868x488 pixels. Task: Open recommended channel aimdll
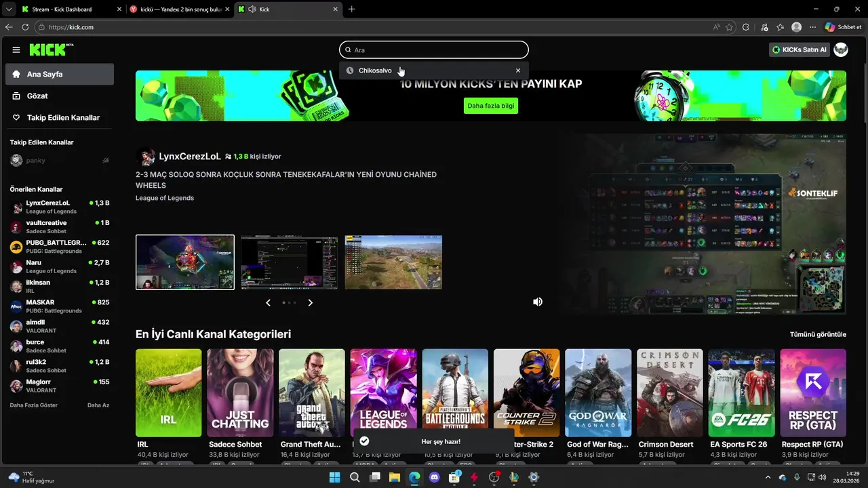(x=60, y=326)
